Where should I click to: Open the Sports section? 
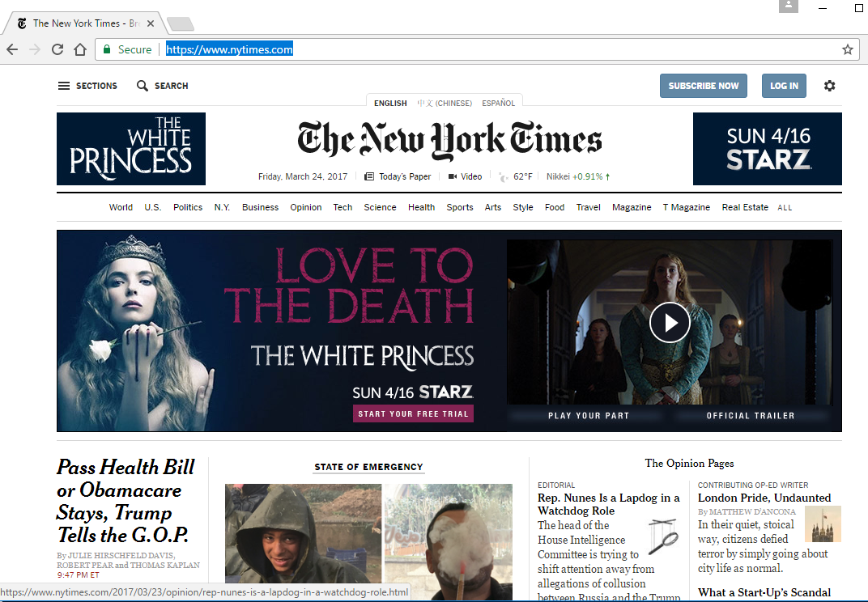(x=459, y=207)
